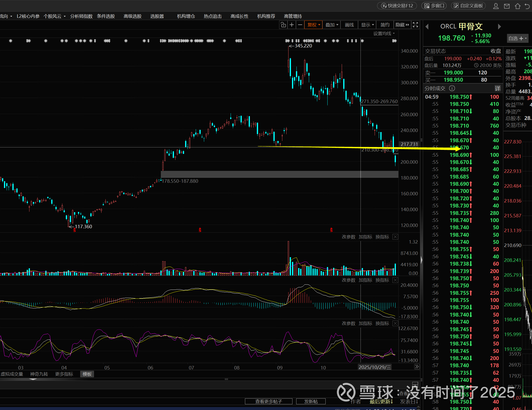Toggle 简约 simple chart mode
This screenshot has height=410, width=532.
(385, 25)
